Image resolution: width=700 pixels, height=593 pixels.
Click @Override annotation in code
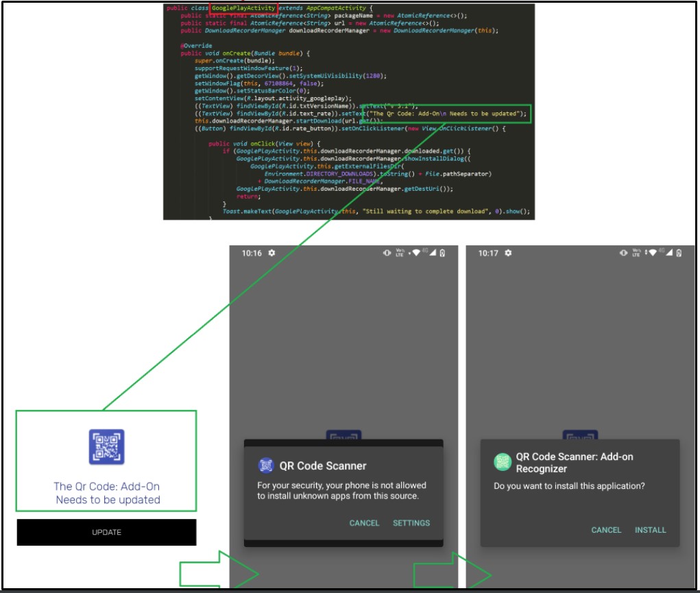(x=197, y=45)
